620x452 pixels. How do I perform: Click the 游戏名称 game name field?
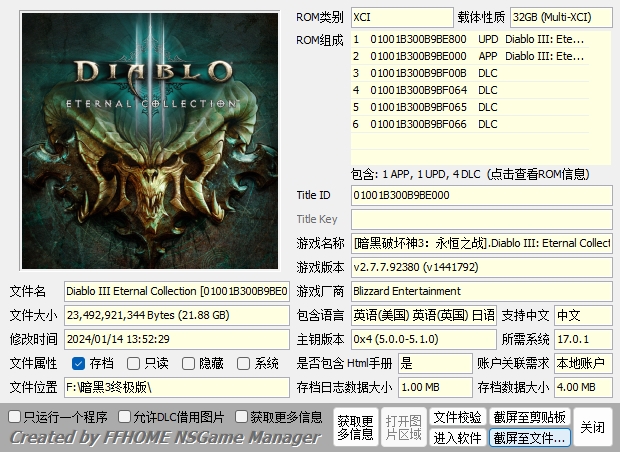(482, 244)
